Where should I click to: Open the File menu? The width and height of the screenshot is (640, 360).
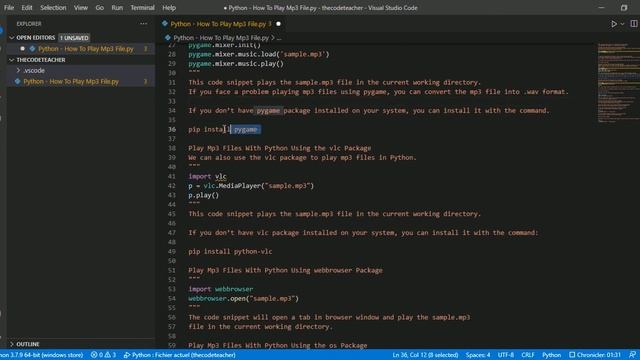9,7
